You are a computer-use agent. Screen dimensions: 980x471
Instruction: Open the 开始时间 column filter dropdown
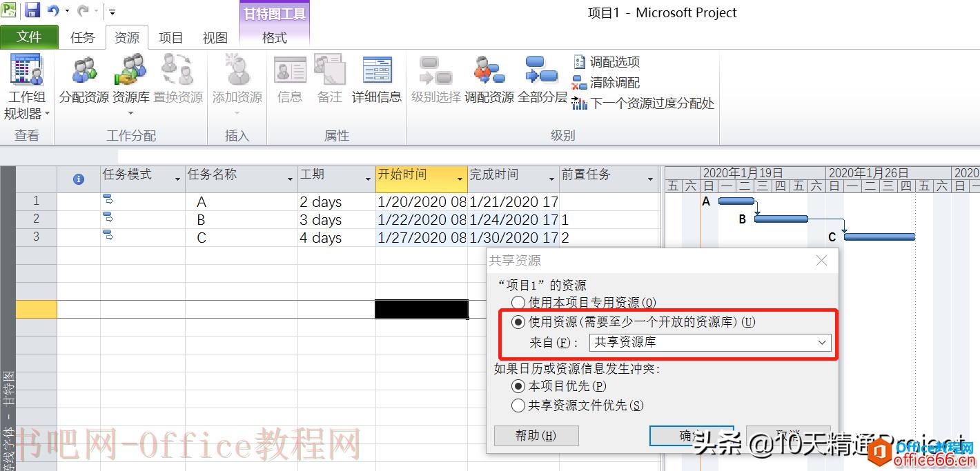click(460, 179)
